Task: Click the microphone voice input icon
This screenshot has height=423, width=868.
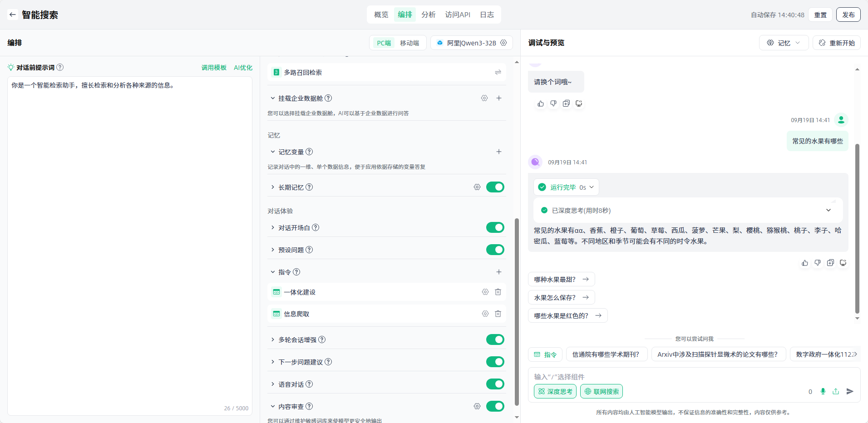Action: click(823, 391)
